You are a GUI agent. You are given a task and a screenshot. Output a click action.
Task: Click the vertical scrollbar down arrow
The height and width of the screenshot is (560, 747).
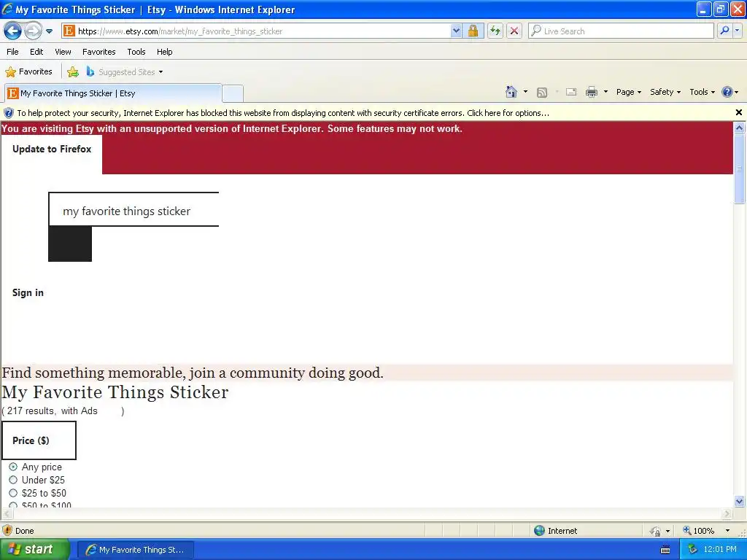[740, 501]
